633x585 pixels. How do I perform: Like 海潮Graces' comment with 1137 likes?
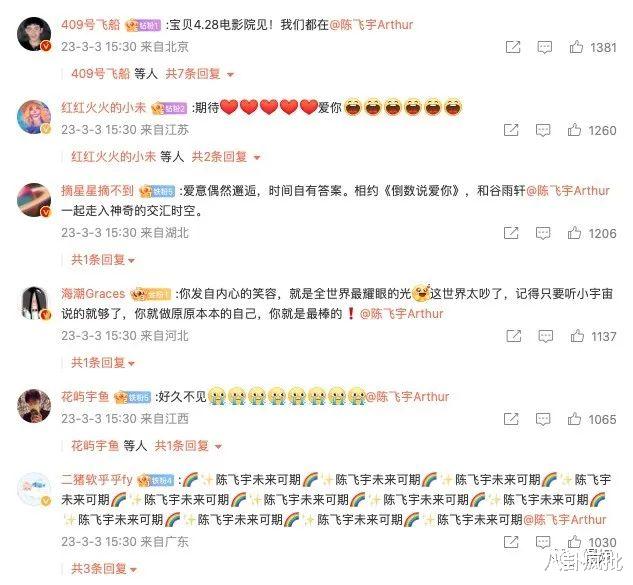(577, 336)
